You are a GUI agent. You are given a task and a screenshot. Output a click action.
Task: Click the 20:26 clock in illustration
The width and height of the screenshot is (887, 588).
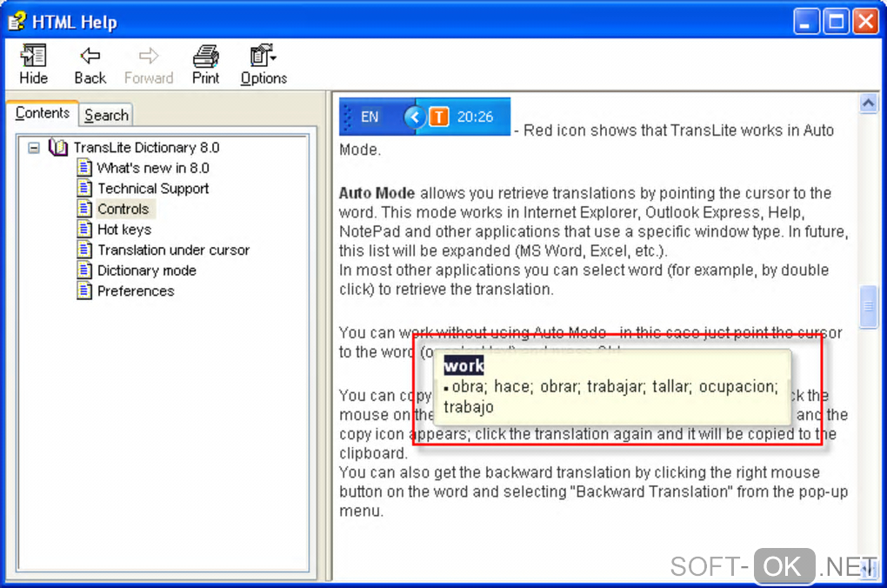pyautogui.click(x=475, y=117)
